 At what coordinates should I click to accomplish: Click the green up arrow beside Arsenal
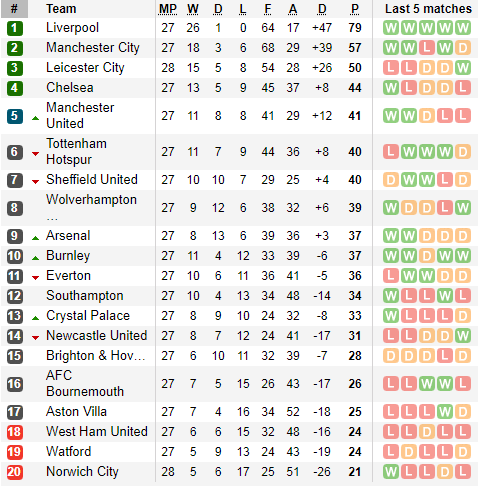click(x=35, y=238)
